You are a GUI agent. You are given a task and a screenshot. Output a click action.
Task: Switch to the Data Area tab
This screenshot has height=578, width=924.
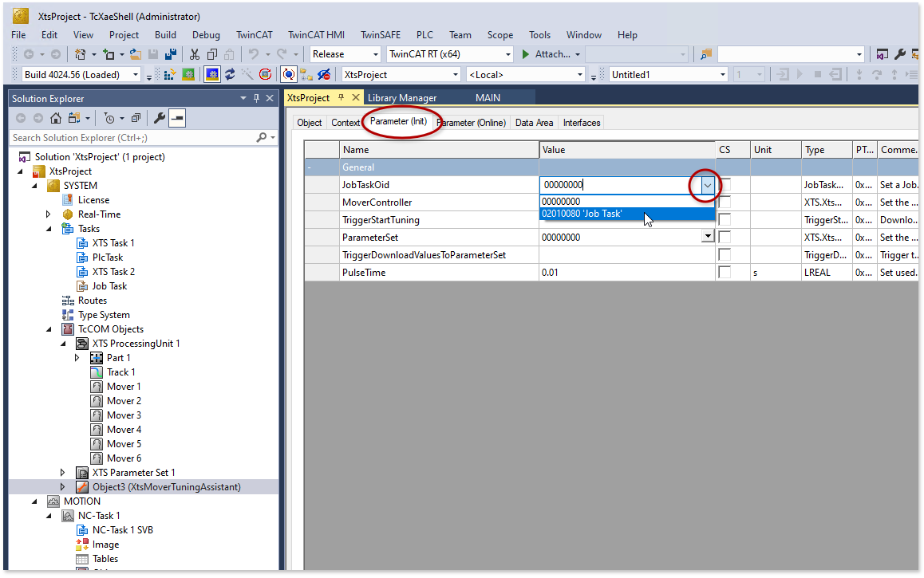click(x=534, y=123)
